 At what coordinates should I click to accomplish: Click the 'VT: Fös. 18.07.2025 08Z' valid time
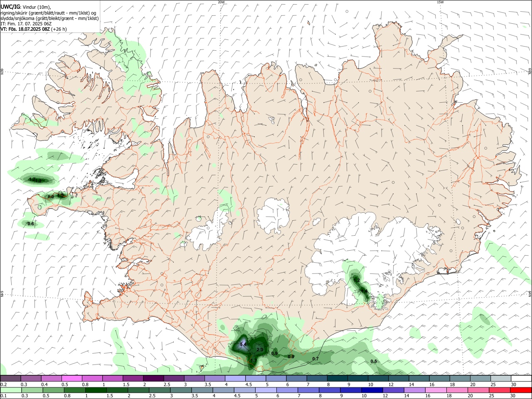[x=25, y=29]
